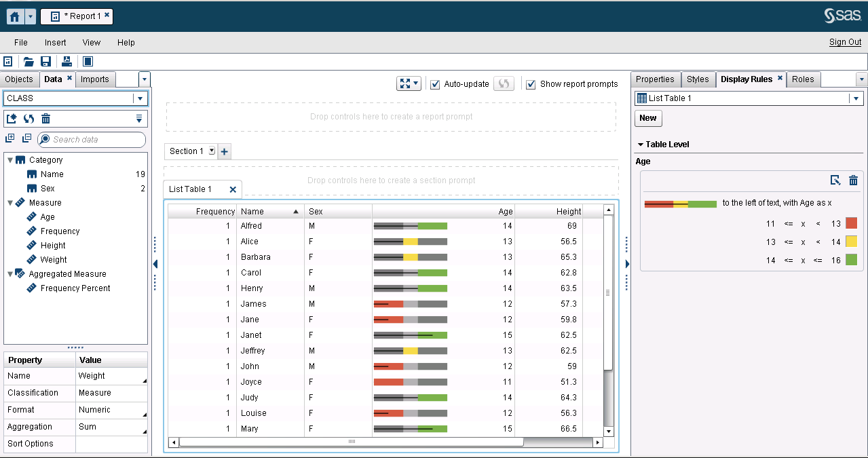This screenshot has width=868, height=458.
Task: Click the Sign Out link
Action: tap(844, 41)
